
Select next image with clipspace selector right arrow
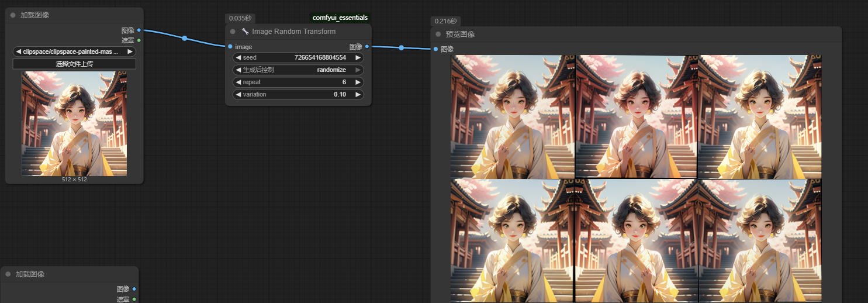tap(130, 51)
